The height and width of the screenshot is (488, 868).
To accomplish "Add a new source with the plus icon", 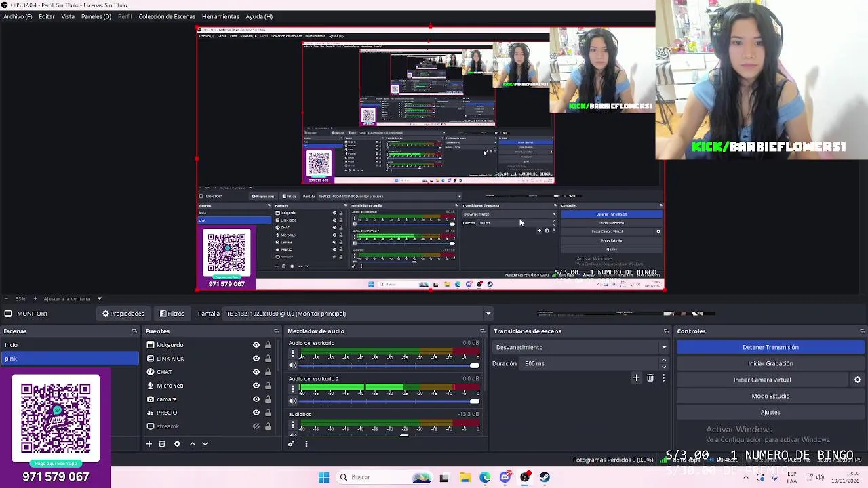I will 149,444.
